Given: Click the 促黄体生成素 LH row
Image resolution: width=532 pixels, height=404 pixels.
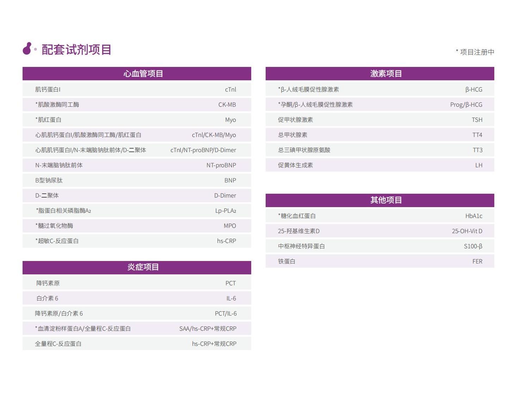Looking at the screenshot, I should point(380,165).
